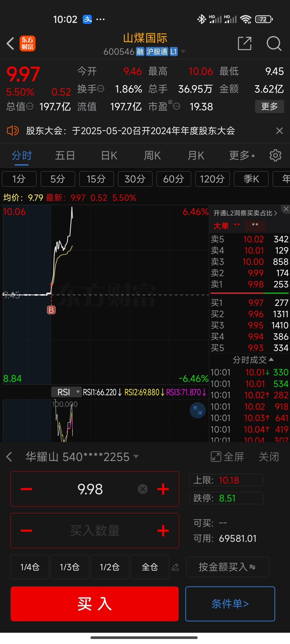Increase the buy quantity with plus
The width and height of the screenshot is (290, 644).
point(163,530)
